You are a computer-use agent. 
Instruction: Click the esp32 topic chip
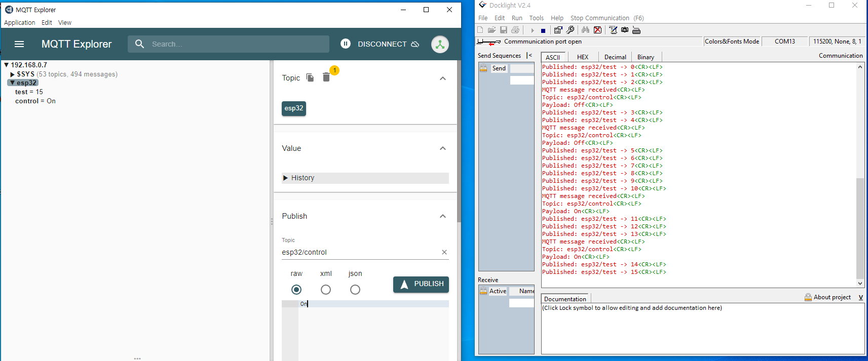(294, 108)
